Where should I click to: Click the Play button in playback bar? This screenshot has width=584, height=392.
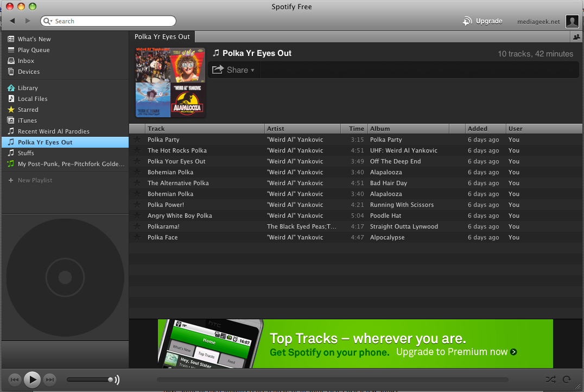click(x=32, y=380)
